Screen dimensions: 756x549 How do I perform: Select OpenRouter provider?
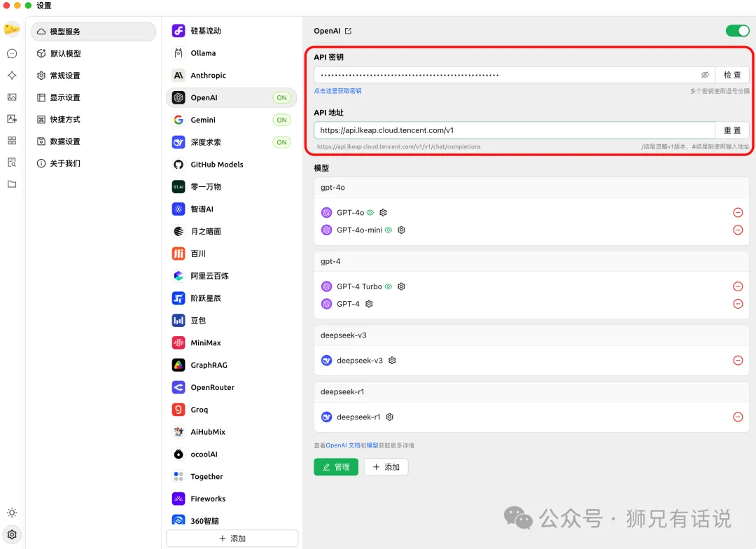click(232, 387)
